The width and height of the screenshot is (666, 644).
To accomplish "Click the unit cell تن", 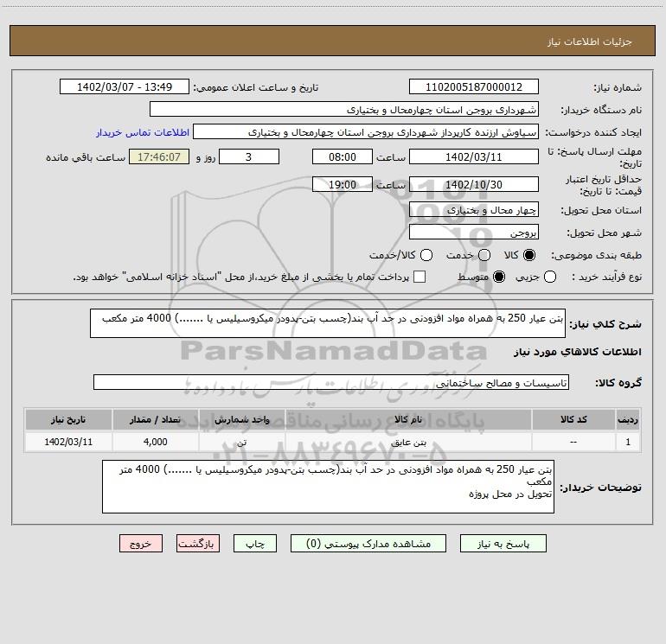I will 241,442.
